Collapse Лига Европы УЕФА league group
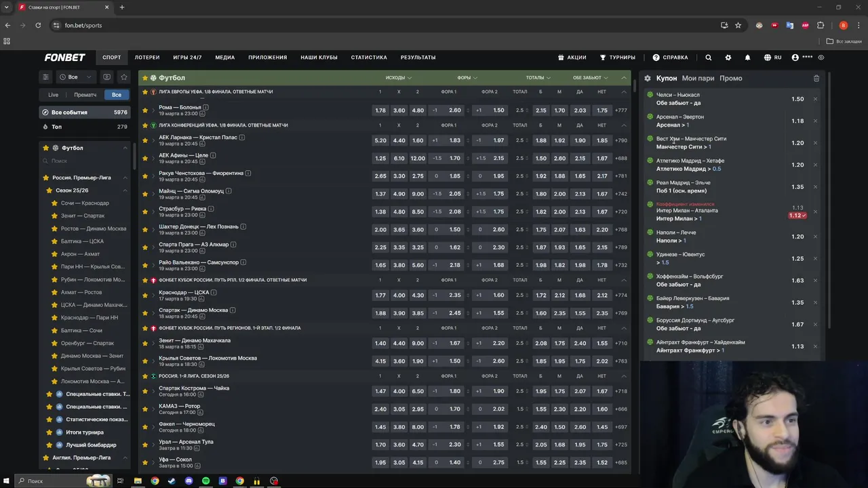Image resolution: width=868 pixels, height=488 pixels. click(624, 91)
